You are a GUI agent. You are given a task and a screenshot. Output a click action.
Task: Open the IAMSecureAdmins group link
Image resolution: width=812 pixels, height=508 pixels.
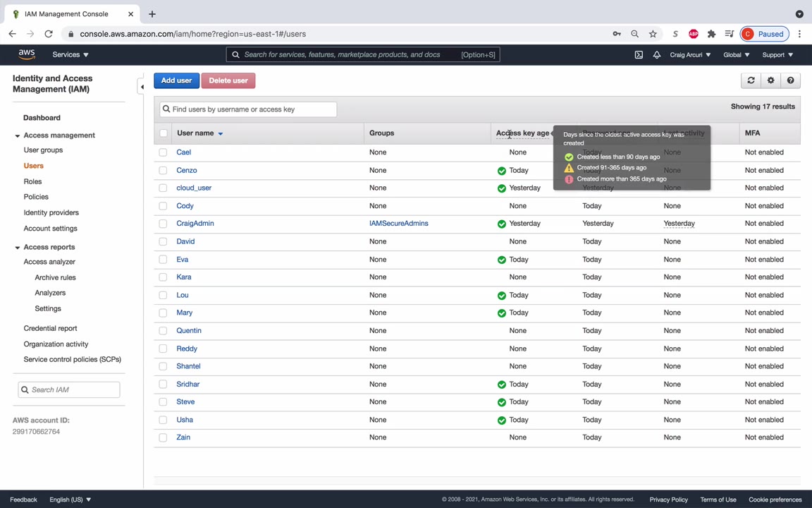(398, 223)
